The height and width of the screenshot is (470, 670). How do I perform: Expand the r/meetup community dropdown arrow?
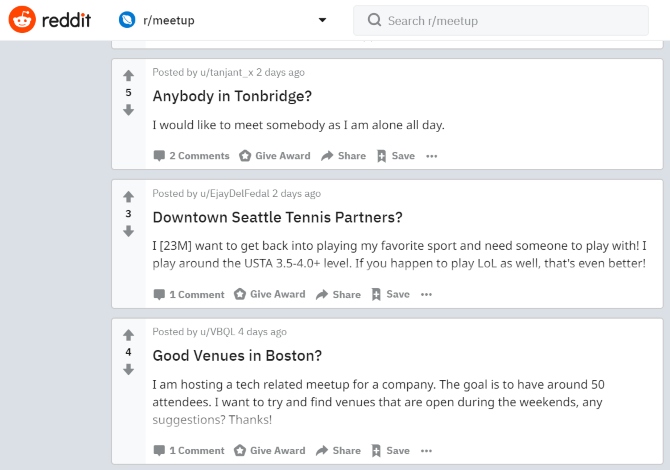(x=323, y=20)
